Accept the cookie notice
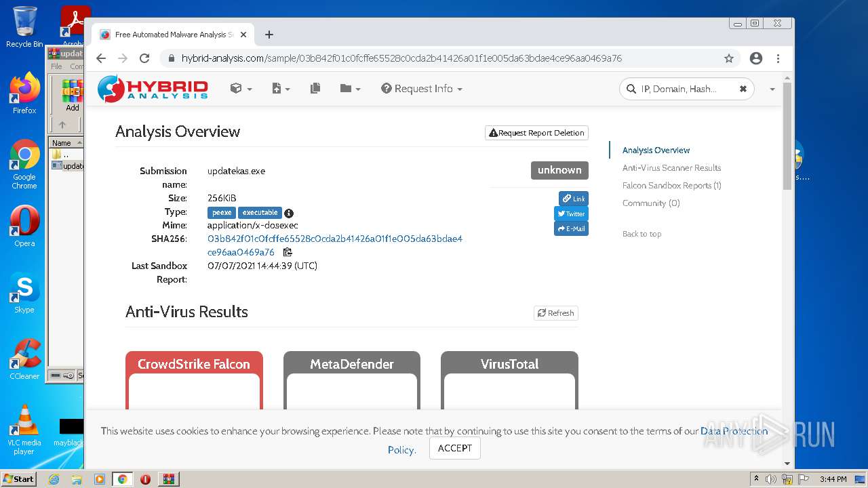Viewport: 868px width, 488px height. point(455,448)
